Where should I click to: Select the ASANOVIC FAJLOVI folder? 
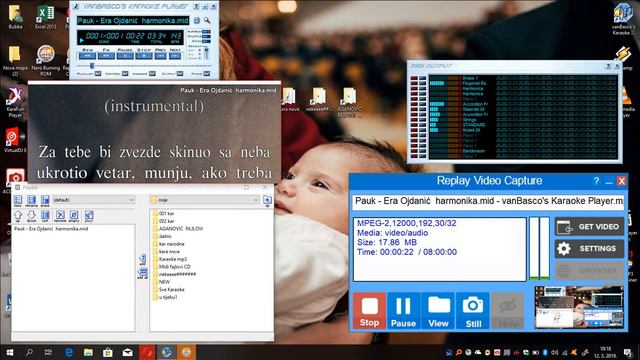pyautogui.click(x=178, y=229)
